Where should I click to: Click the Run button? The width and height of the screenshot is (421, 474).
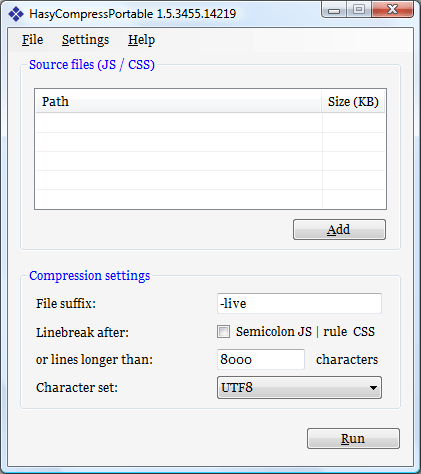point(353,438)
